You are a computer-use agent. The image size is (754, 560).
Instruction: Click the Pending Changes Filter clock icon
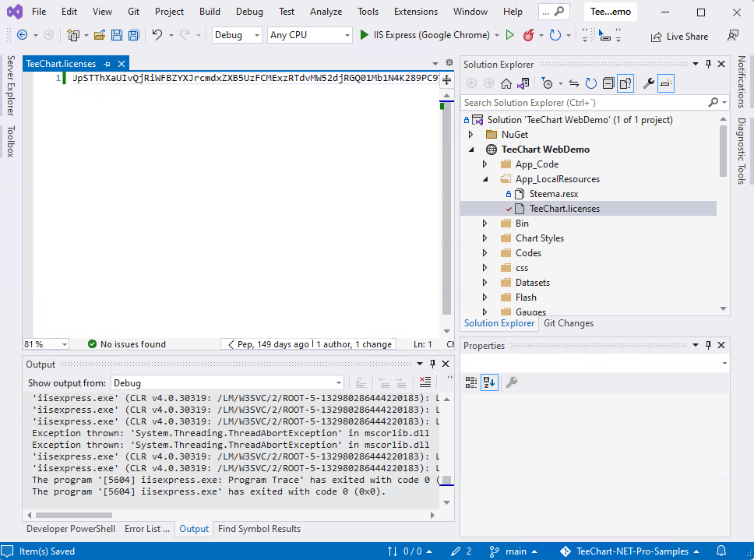point(547,83)
